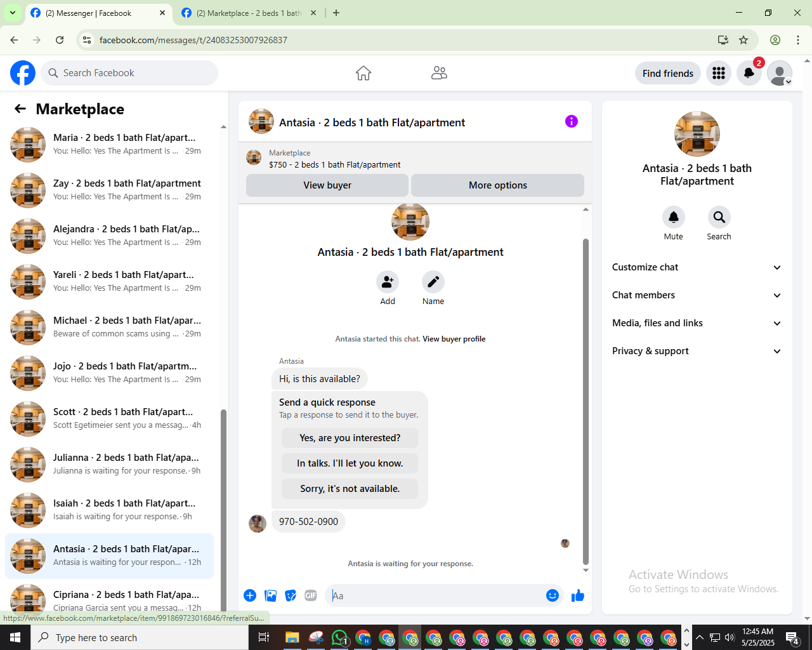Open Isaiah's conversation in the list
The image size is (812, 650).
pos(109,510)
